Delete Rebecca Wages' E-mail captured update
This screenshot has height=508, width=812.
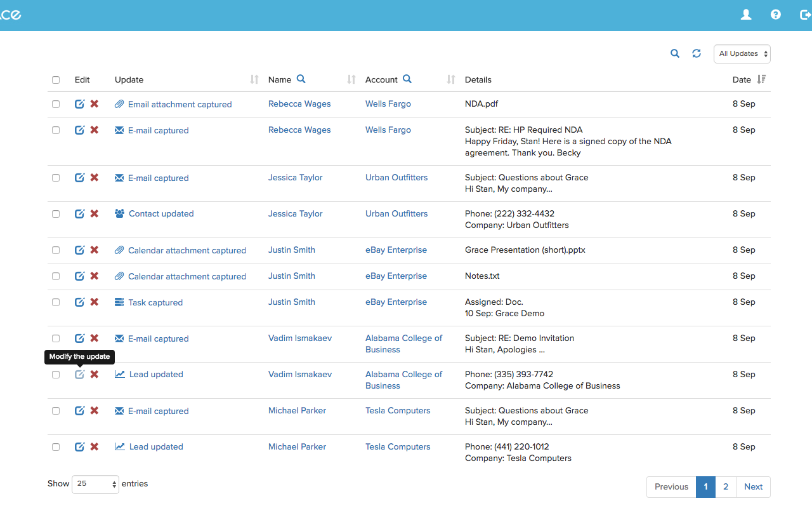95,130
